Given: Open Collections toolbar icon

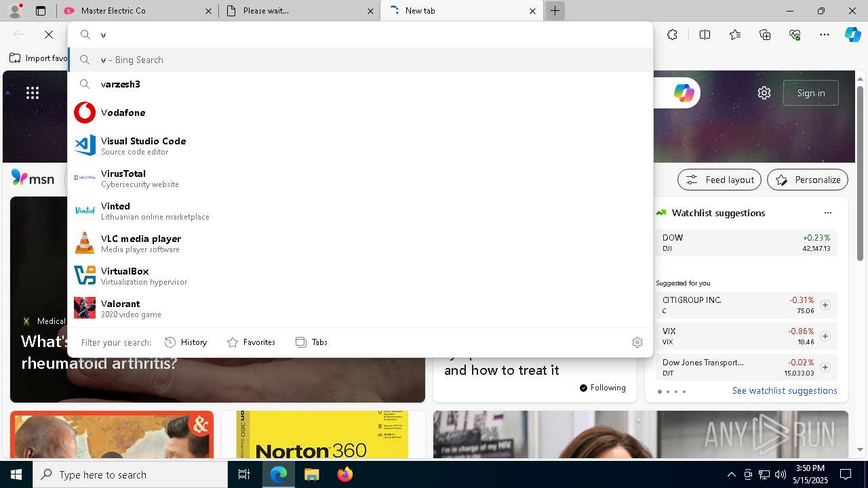Looking at the screenshot, I should (765, 35).
